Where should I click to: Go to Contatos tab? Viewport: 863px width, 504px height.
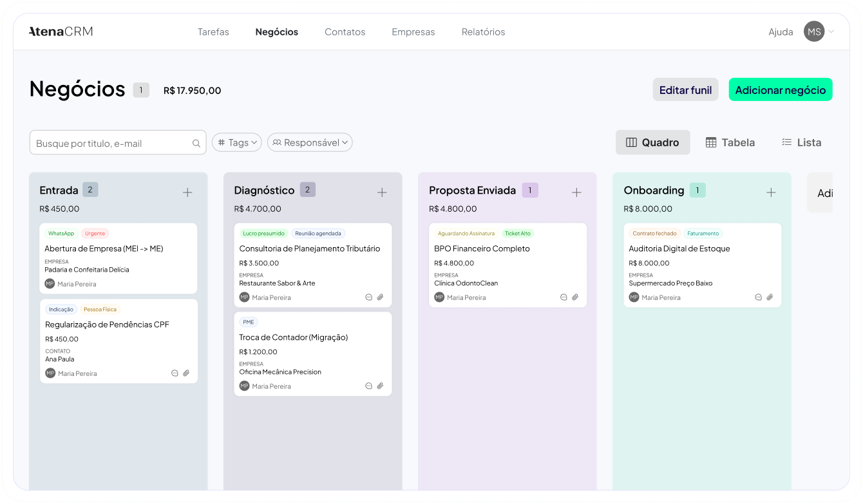(x=345, y=32)
